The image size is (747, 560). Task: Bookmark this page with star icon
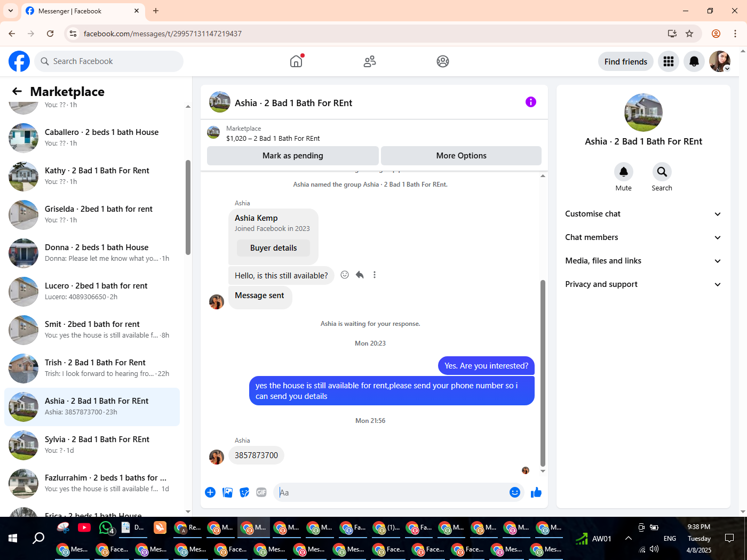[x=689, y=34]
